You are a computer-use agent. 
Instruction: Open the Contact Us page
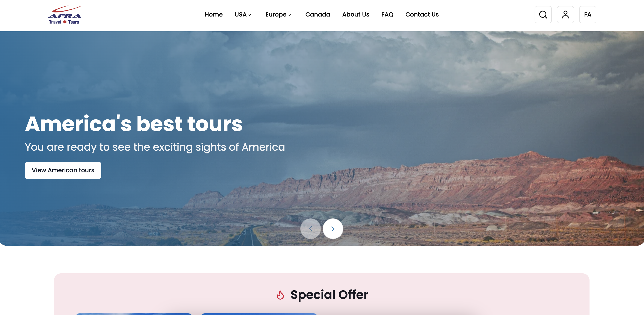pyautogui.click(x=422, y=15)
